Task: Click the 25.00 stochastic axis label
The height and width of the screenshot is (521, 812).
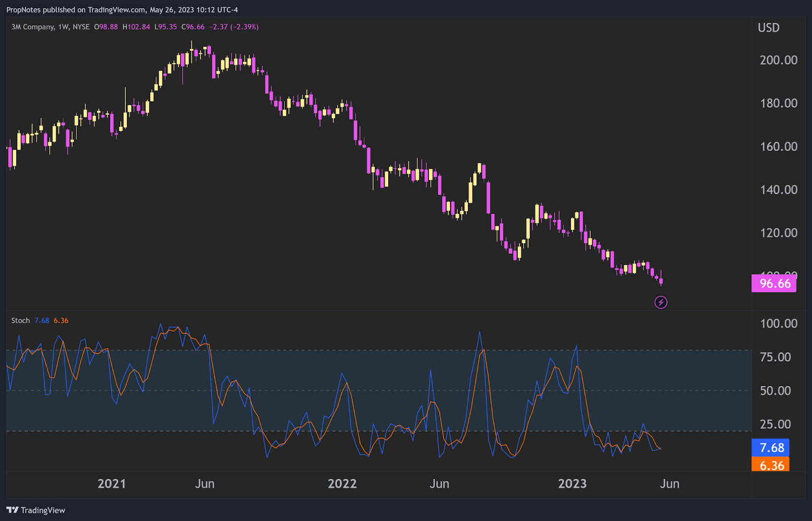Action: tap(775, 424)
